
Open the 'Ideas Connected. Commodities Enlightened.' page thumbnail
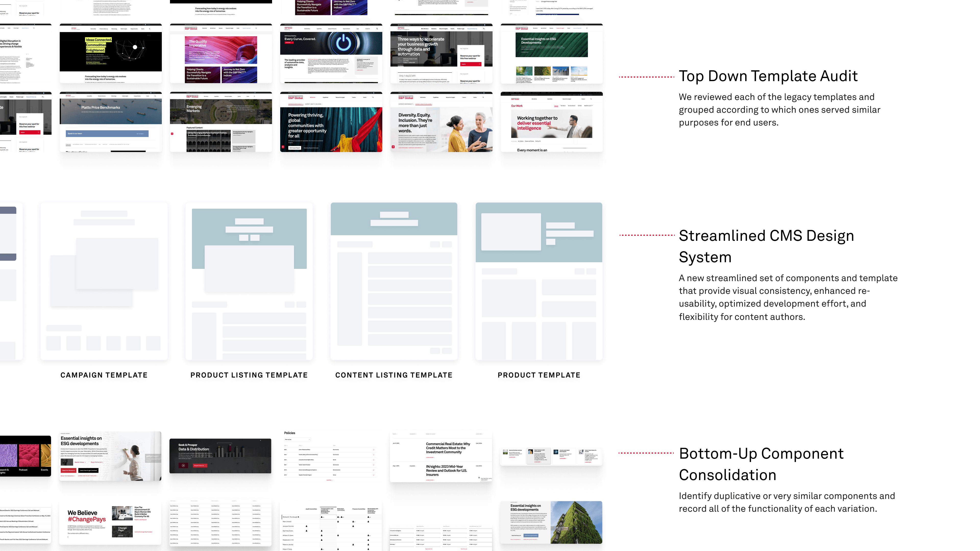pyautogui.click(x=111, y=54)
